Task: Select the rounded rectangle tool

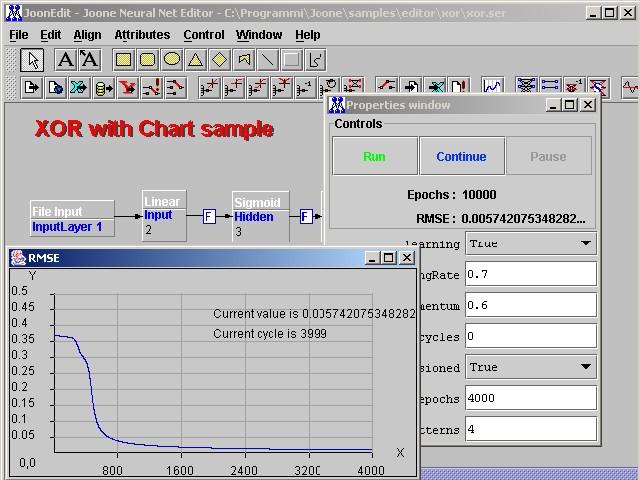Action: (x=147, y=60)
